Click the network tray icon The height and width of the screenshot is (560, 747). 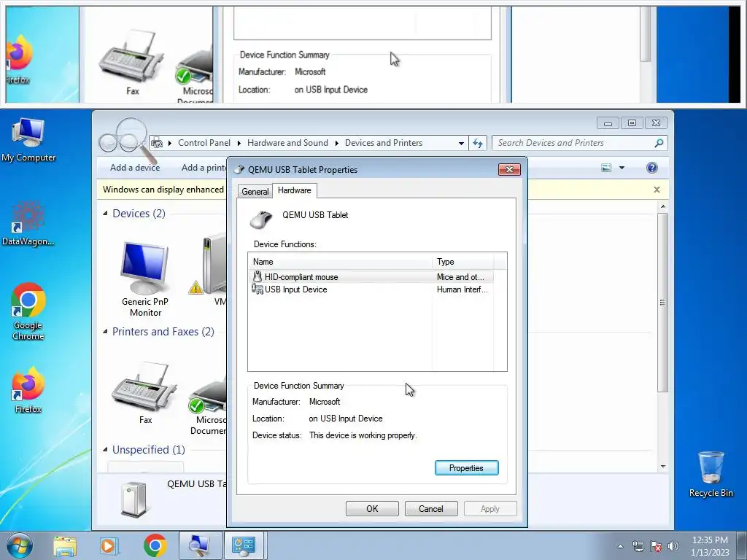click(638, 546)
